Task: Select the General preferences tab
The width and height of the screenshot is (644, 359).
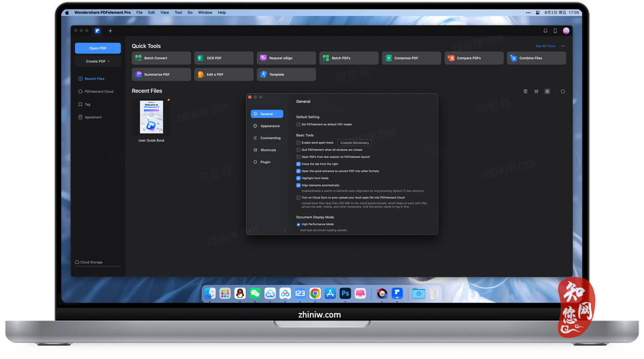Action: click(267, 114)
